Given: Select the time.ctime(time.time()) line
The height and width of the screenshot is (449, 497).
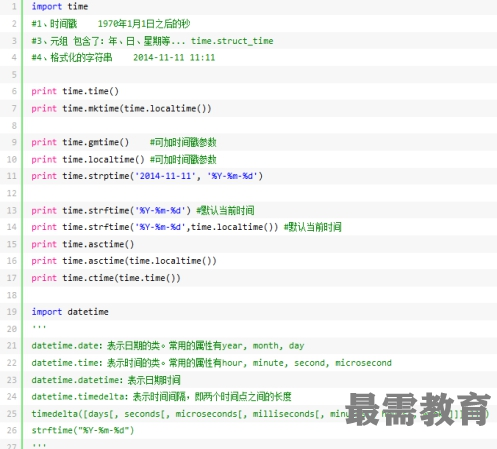Looking at the screenshot, I should click(x=106, y=278).
